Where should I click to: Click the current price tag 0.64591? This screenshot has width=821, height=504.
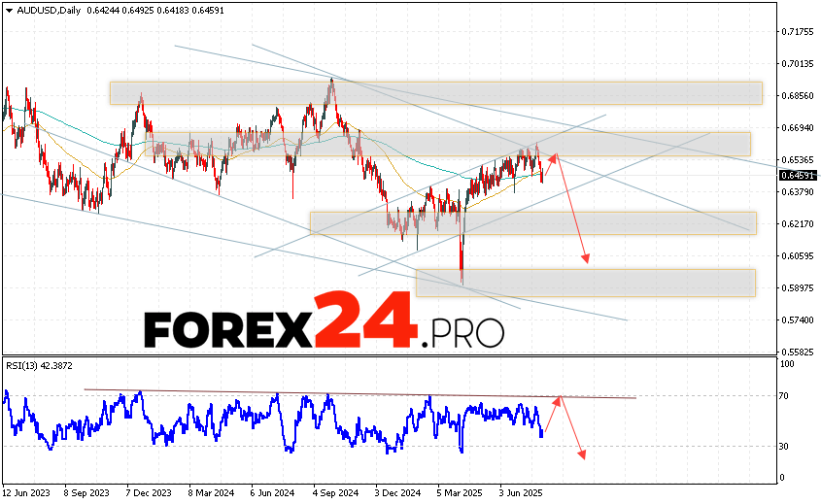[798, 175]
